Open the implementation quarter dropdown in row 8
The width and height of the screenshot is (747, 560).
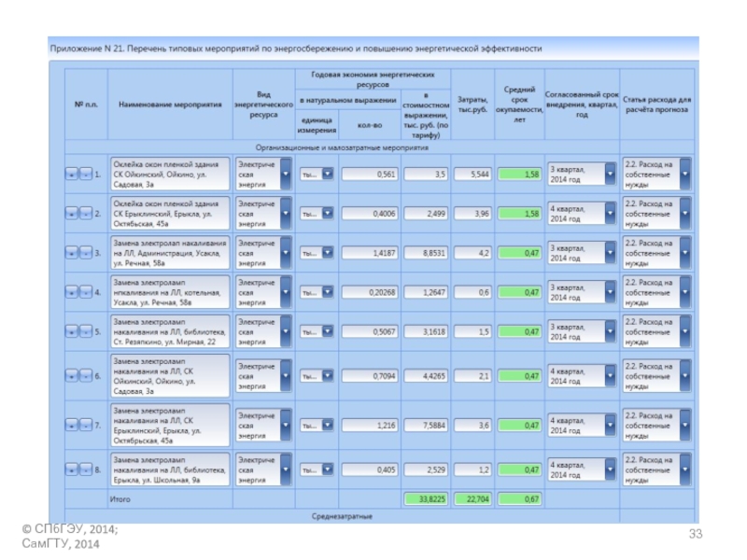pyautogui.click(x=610, y=470)
